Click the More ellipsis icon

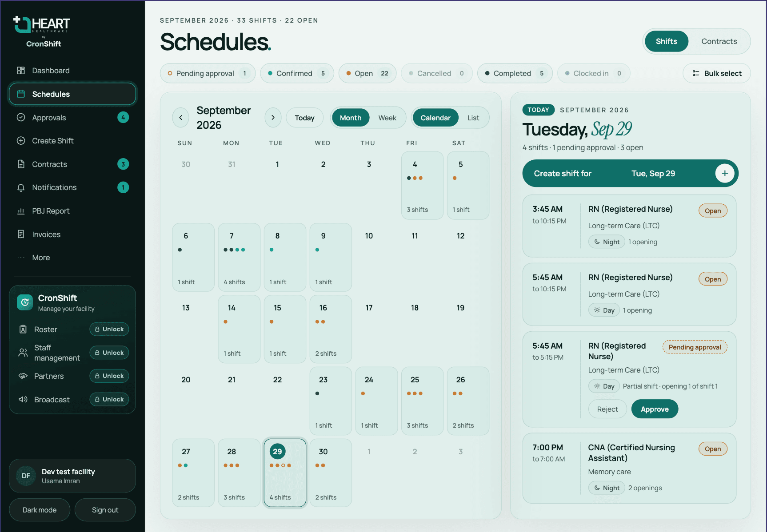(21, 258)
